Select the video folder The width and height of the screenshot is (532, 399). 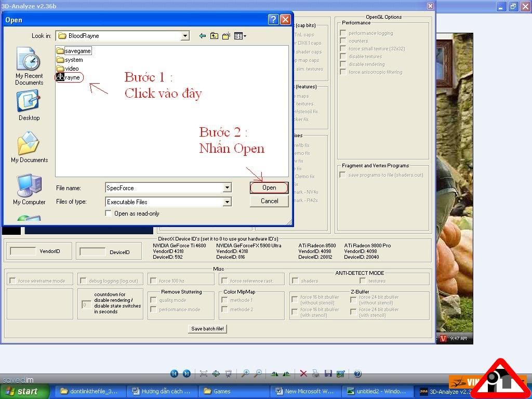[68, 69]
